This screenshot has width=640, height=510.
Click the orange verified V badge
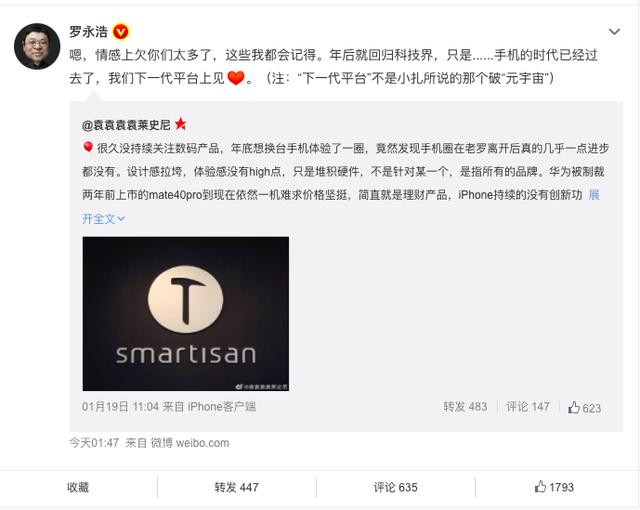click(121, 32)
